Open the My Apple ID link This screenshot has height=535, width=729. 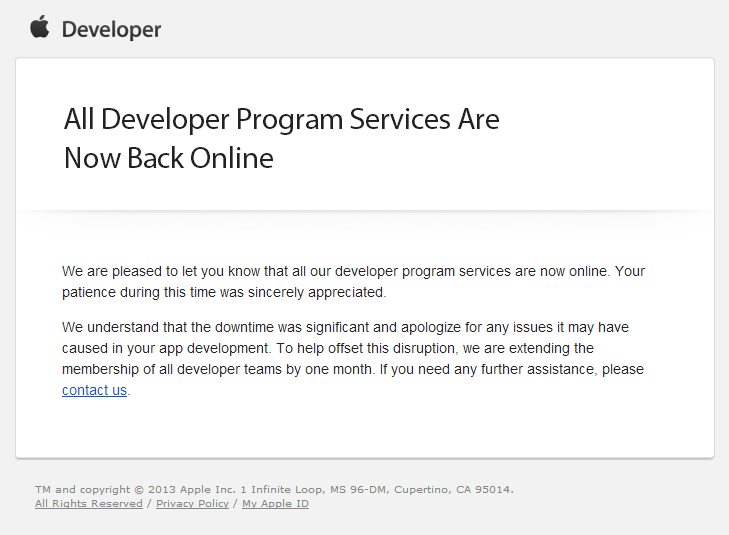pyautogui.click(x=275, y=504)
